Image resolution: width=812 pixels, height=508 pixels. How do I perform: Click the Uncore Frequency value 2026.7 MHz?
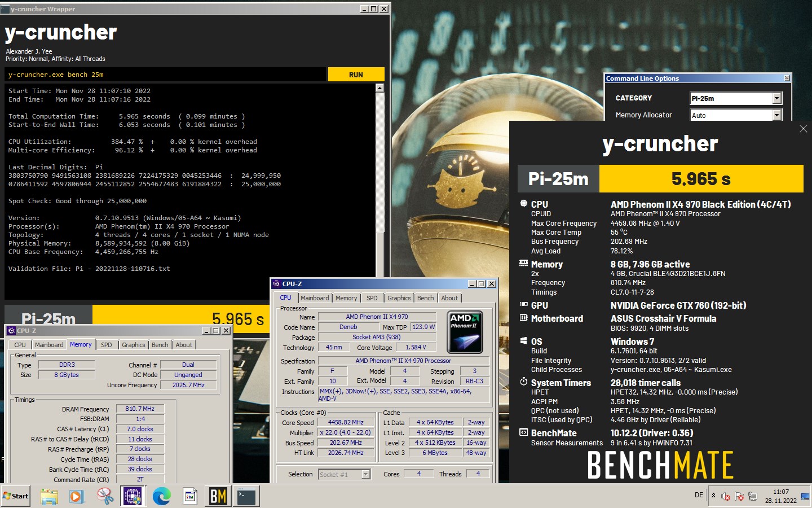tap(188, 385)
